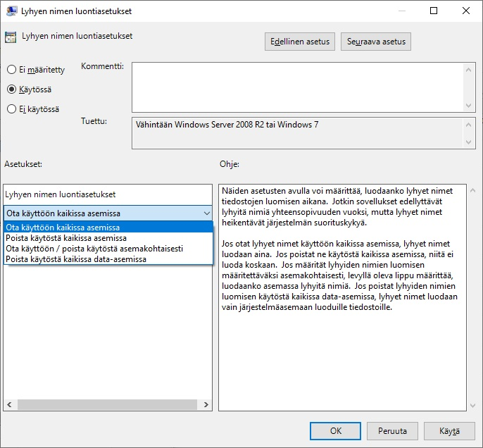Click settings pane scroll left arrow
This screenshot has height=448, width=483.
pos(10,404)
